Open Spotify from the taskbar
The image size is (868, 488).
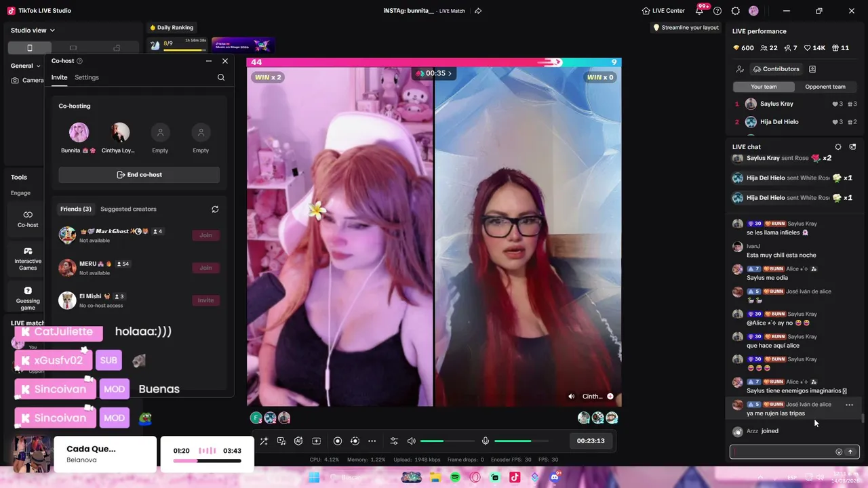[455, 478]
